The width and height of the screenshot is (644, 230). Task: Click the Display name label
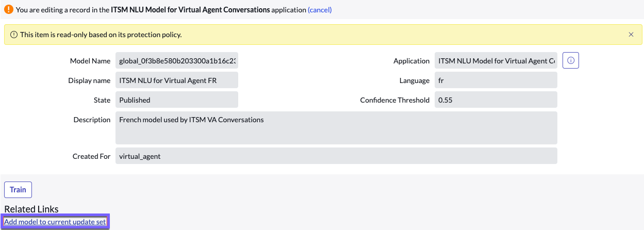[90, 80]
